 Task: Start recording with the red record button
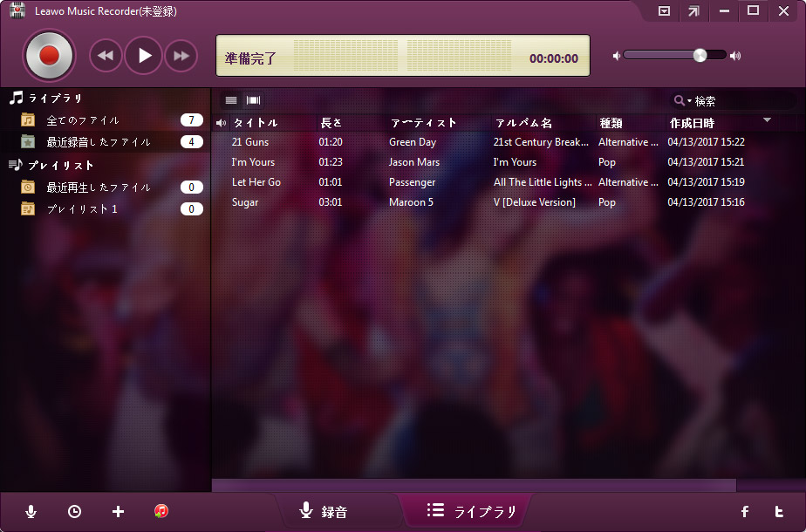[49, 56]
